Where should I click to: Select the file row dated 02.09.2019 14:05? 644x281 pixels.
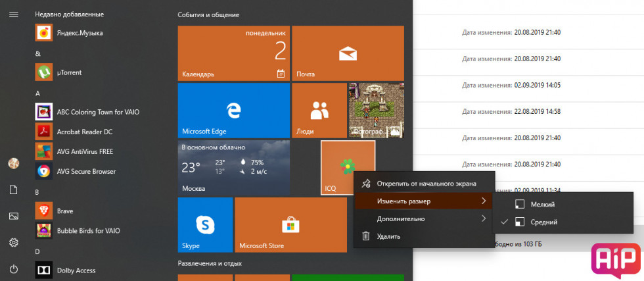(x=528, y=85)
